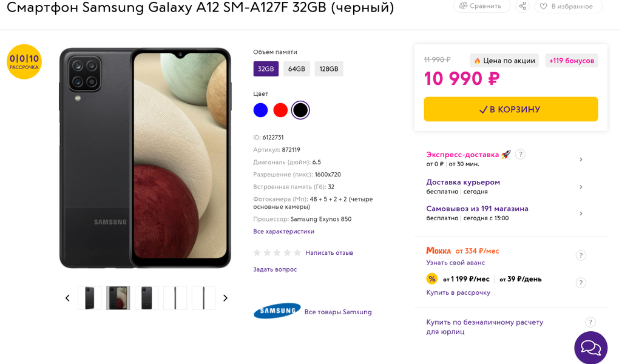
Task: Select the 32GB memory option
Action: click(266, 69)
